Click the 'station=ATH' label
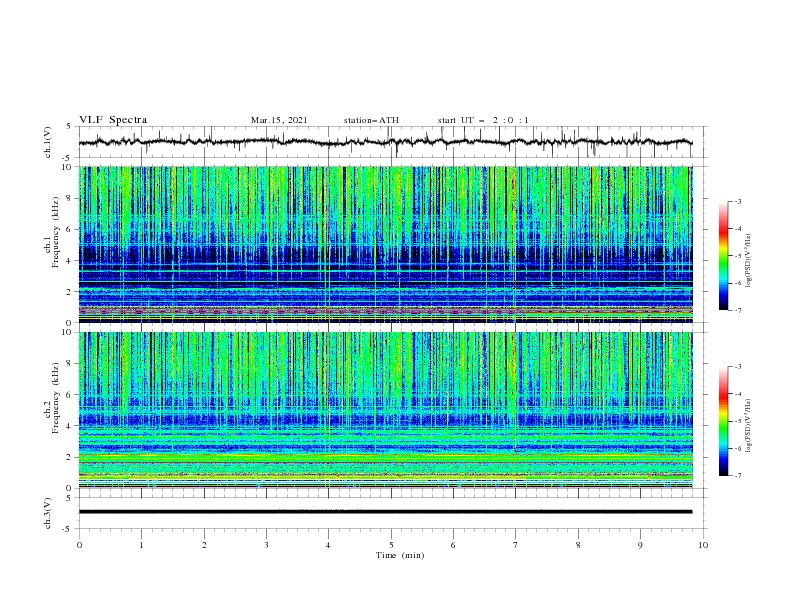This screenshot has height=612, width=792. coord(371,120)
